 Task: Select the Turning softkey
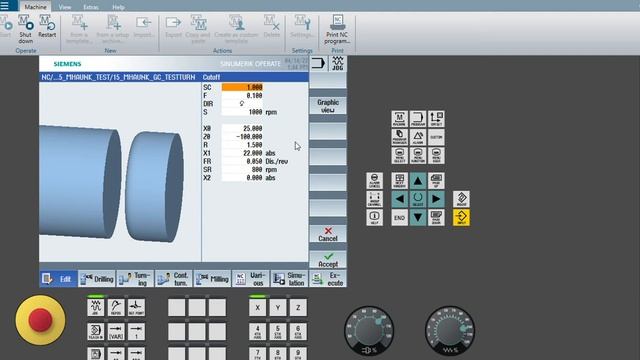[x=136, y=279]
